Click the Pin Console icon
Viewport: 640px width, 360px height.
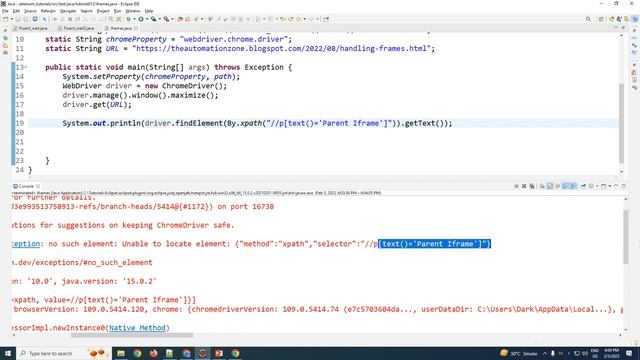[x=583, y=186]
